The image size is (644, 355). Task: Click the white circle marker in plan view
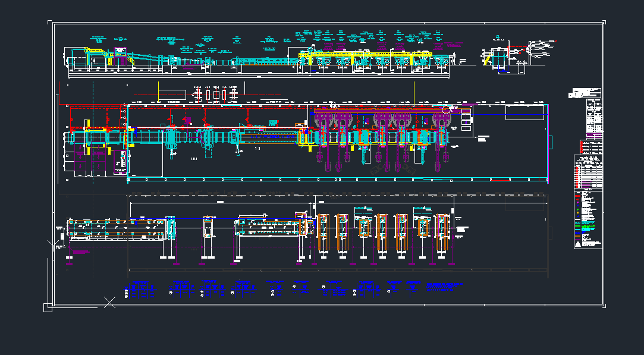447,109
